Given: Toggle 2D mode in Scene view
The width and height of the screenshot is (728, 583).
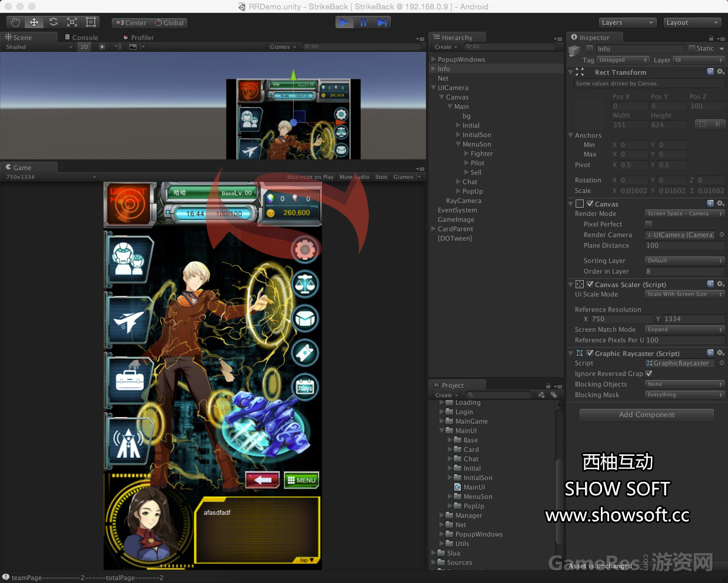Looking at the screenshot, I should point(84,47).
